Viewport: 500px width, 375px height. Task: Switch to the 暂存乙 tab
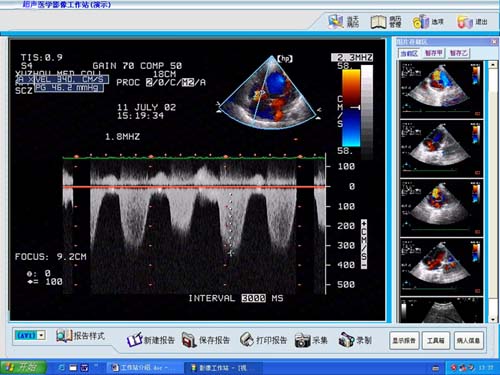(x=459, y=53)
